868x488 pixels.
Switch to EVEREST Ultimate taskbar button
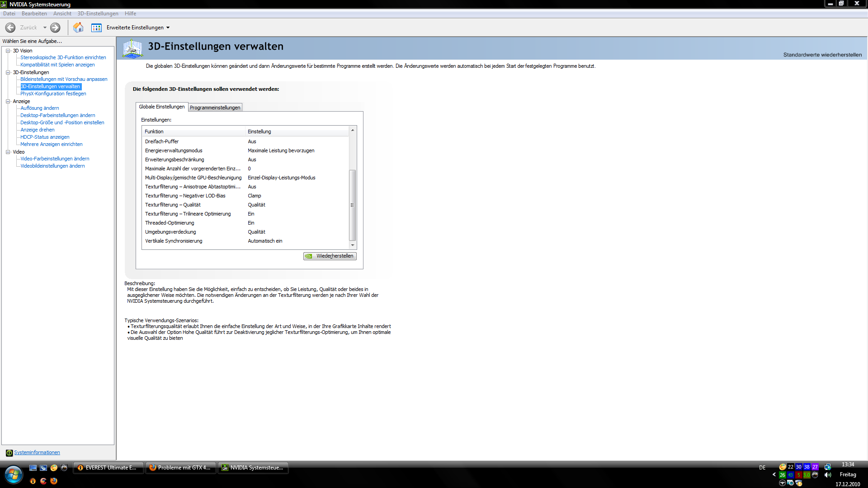[108, 468]
